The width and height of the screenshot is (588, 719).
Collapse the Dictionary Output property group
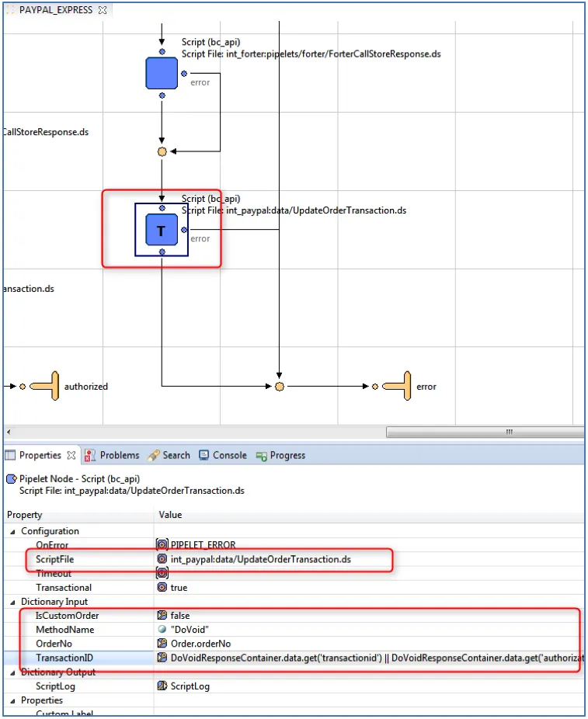coord(12,672)
